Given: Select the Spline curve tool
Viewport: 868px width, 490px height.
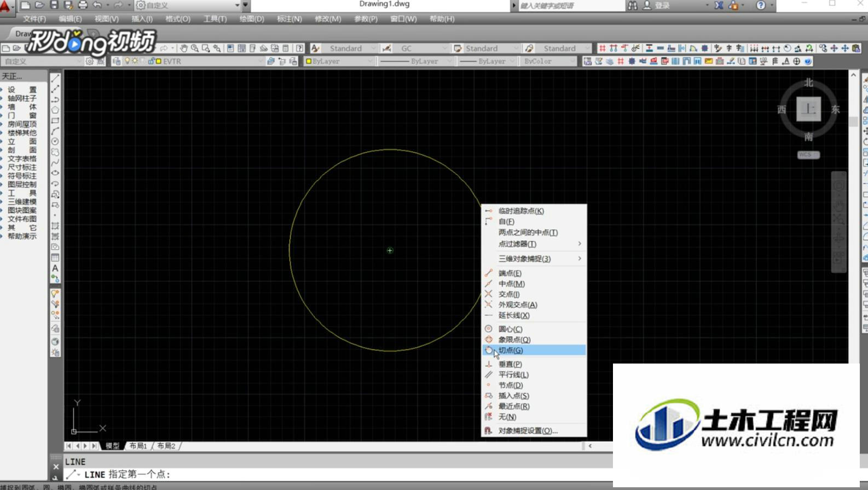Looking at the screenshot, I should coord(55,163).
